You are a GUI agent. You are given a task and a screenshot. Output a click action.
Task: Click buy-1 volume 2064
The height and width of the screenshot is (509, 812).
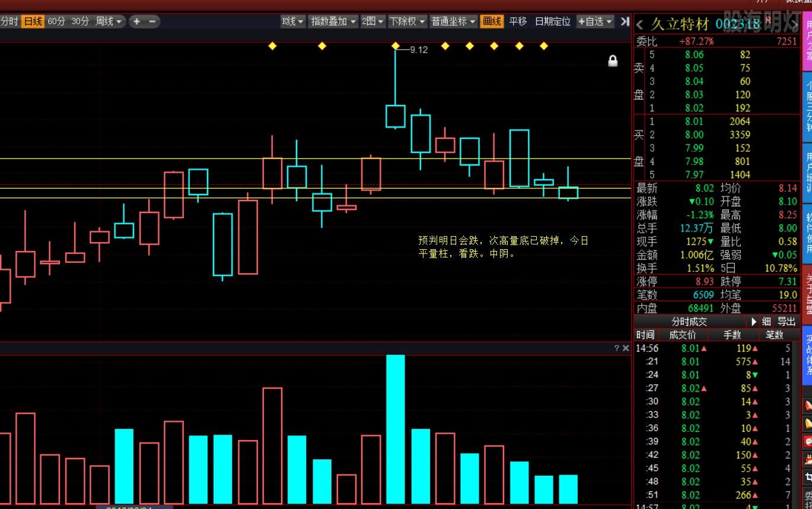[x=739, y=121]
